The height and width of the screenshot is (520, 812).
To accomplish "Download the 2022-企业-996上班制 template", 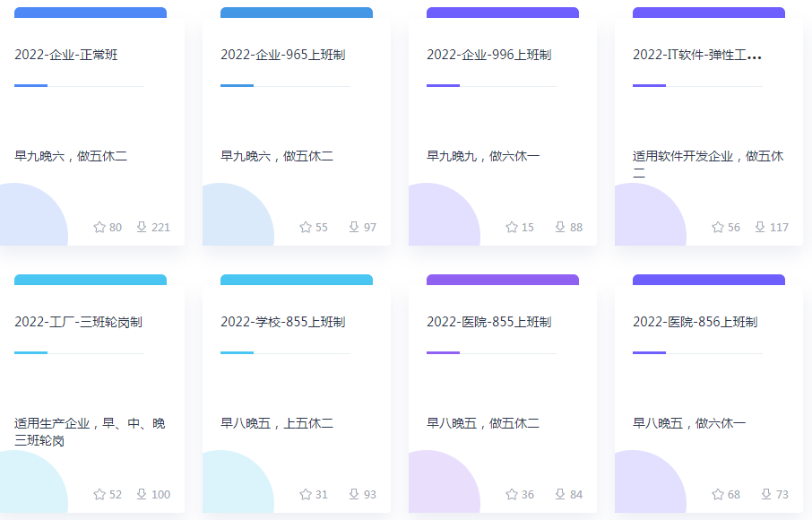I will click(560, 227).
